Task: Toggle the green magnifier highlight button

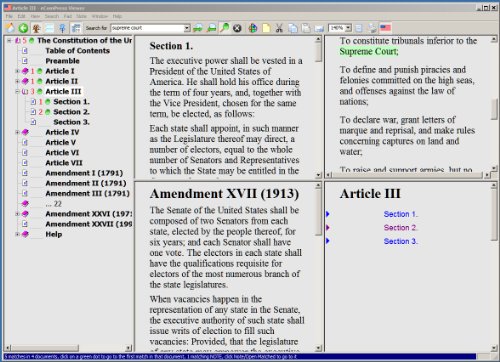Action: (x=224, y=28)
